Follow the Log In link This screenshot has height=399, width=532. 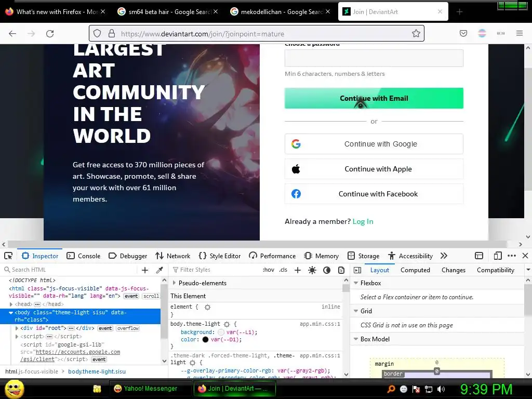pos(363,221)
